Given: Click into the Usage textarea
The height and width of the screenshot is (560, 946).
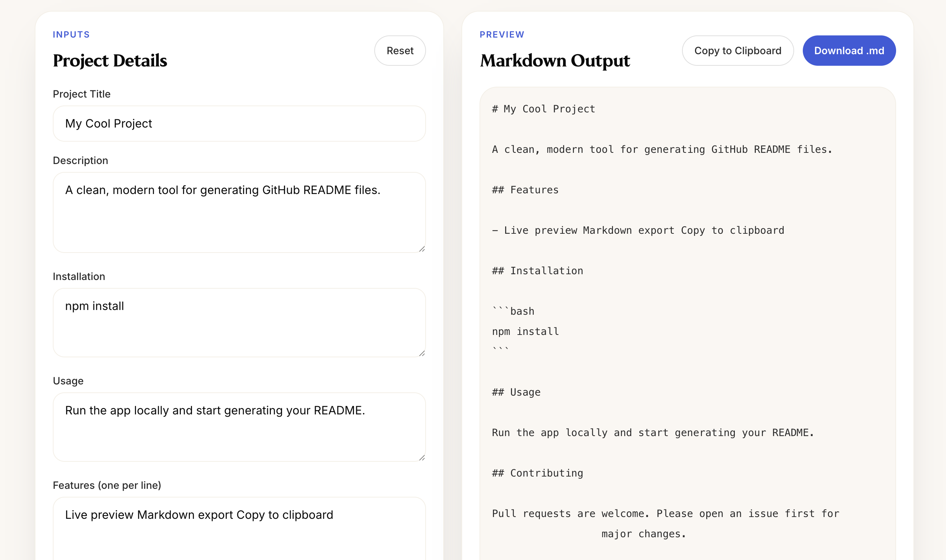Looking at the screenshot, I should click(x=239, y=426).
